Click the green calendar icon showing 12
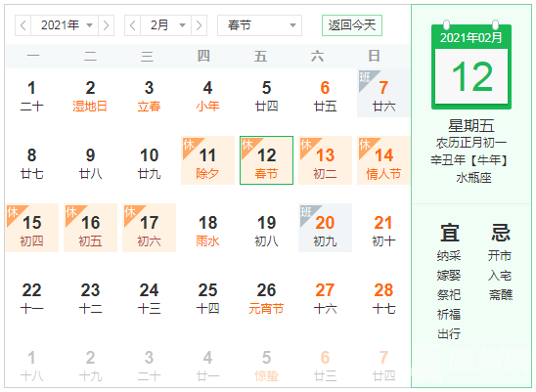This screenshot has width=536, height=392. pyautogui.click(x=471, y=65)
